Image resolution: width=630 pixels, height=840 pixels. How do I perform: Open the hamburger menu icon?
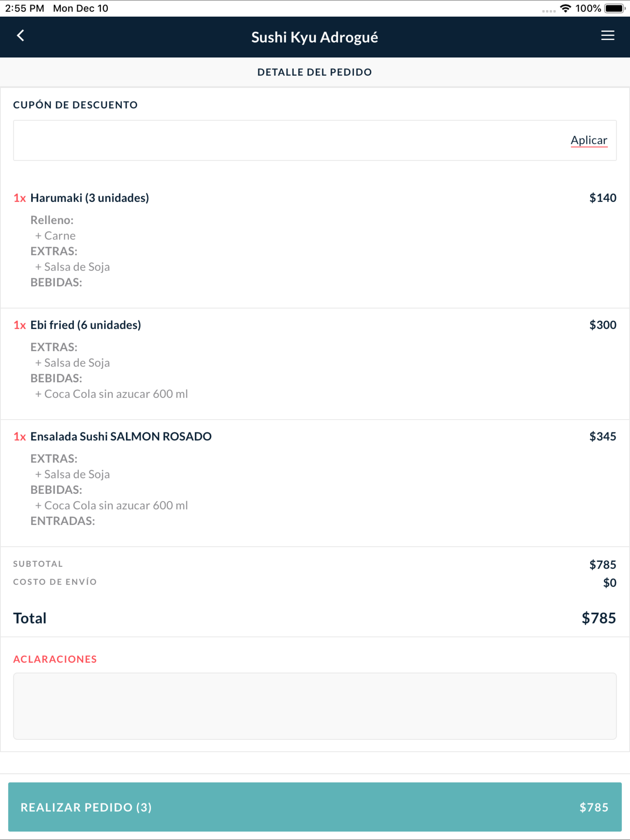[607, 36]
